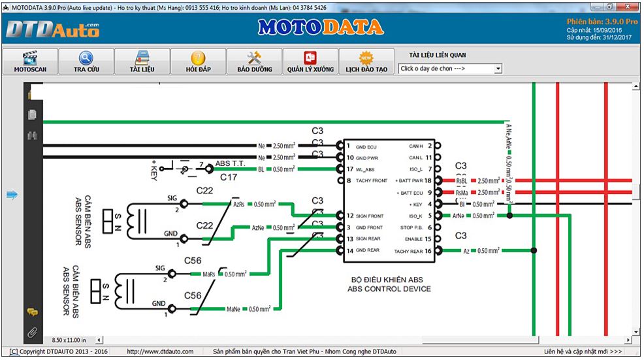This screenshot has width=644, height=360.
Task: Click 'GND ECU' pin 1 label
Action: click(366, 147)
